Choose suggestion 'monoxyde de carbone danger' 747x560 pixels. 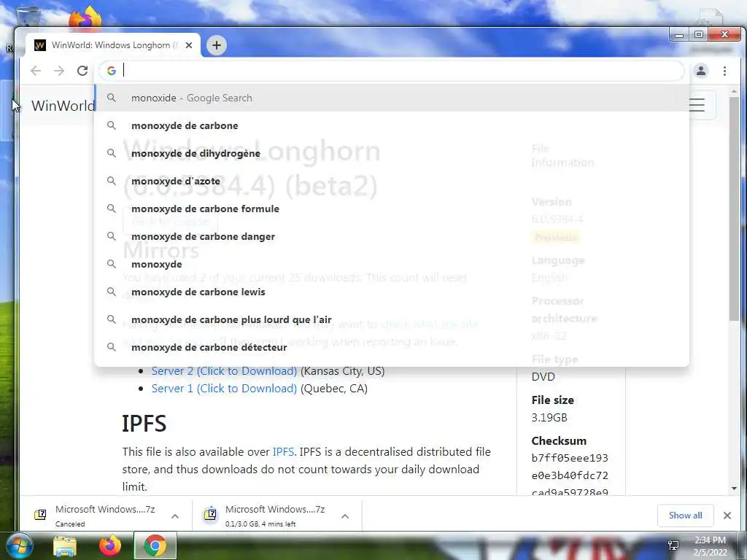coord(392,236)
